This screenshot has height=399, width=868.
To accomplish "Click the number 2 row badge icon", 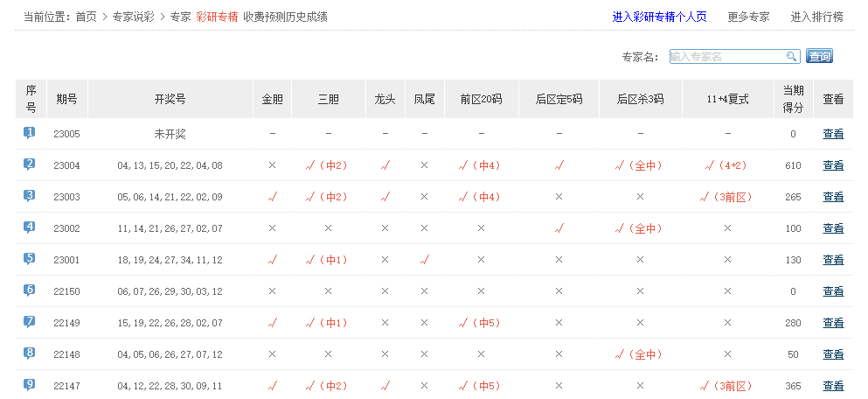I will 30,164.
